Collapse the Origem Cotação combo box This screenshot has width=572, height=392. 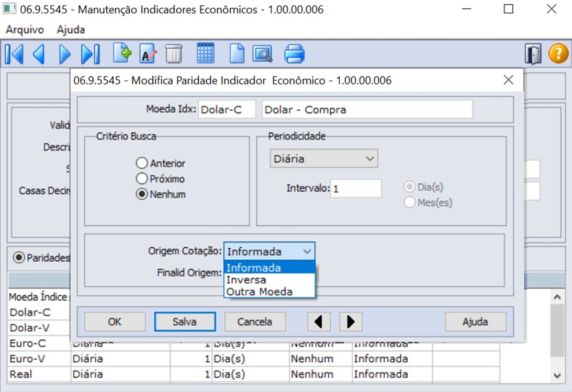pyautogui.click(x=269, y=251)
